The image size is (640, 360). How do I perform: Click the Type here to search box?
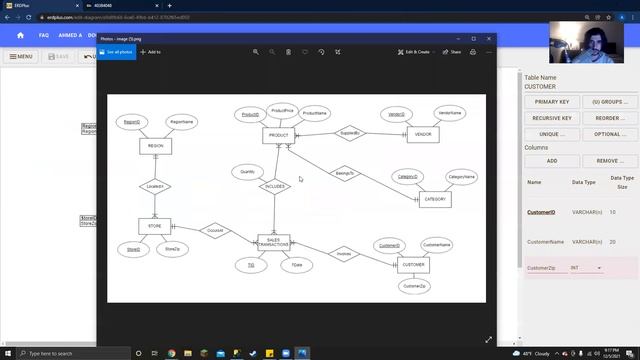(73, 353)
